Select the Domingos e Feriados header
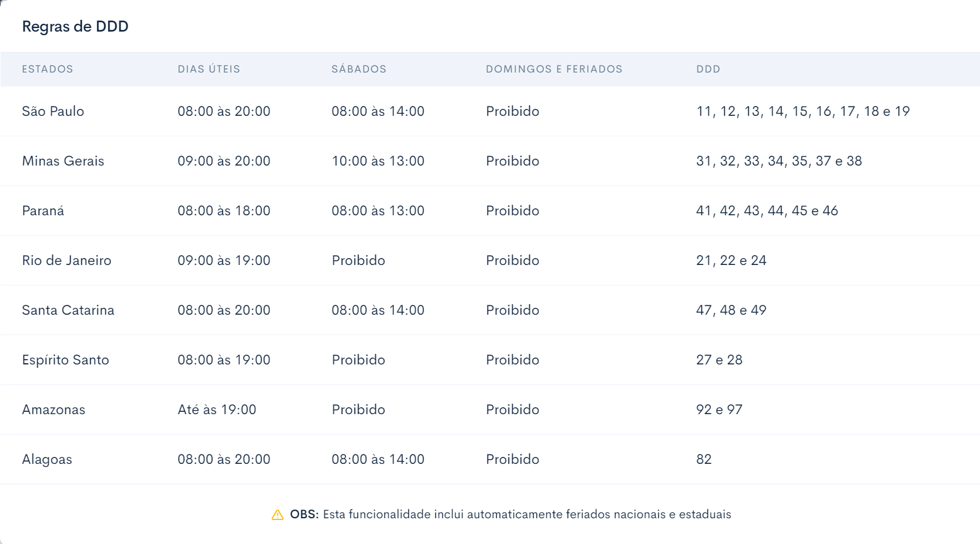The height and width of the screenshot is (544, 980). point(554,69)
